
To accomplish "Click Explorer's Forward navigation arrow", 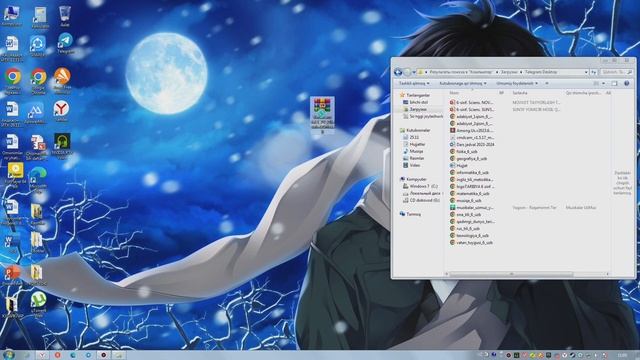I will pyautogui.click(x=407, y=72).
